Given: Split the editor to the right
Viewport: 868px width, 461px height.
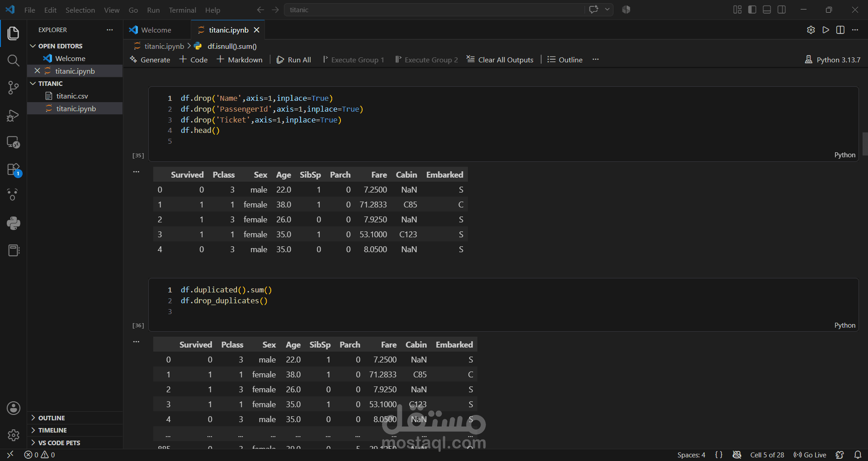Looking at the screenshot, I should click(840, 30).
